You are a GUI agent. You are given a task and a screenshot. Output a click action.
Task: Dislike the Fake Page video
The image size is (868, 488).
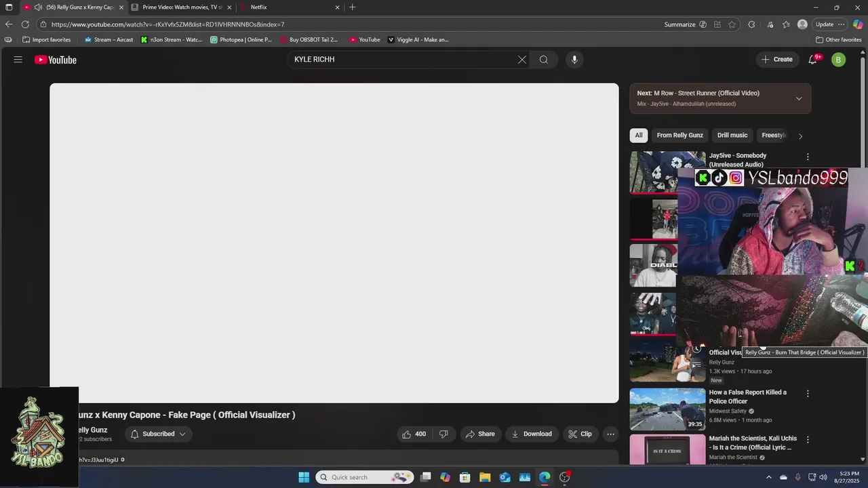(x=443, y=434)
